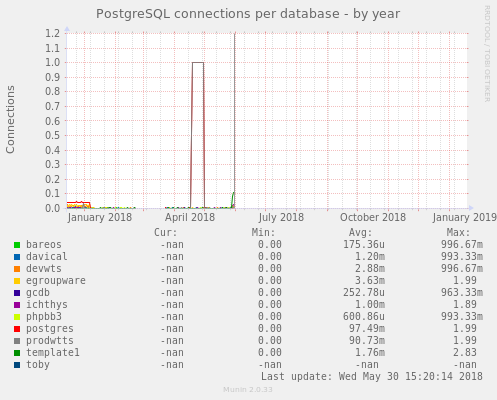Click the 'Connections' y-axis label
This screenshot has height=400, width=497.
(11, 119)
